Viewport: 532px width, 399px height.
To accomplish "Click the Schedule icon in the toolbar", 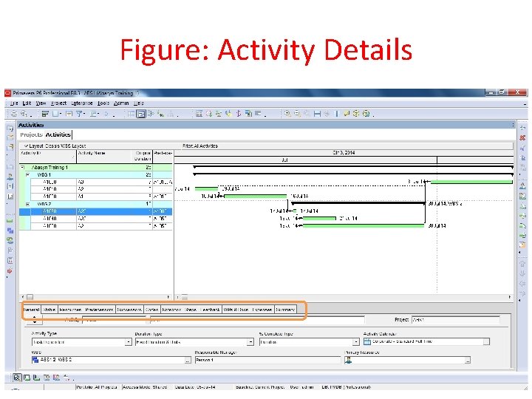I will 209,114.
